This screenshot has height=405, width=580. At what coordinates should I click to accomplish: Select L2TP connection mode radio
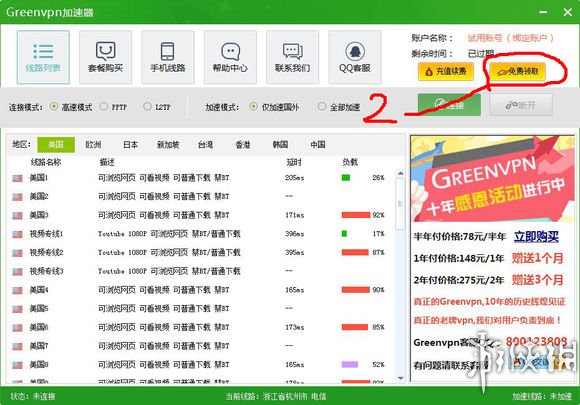coord(147,107)
